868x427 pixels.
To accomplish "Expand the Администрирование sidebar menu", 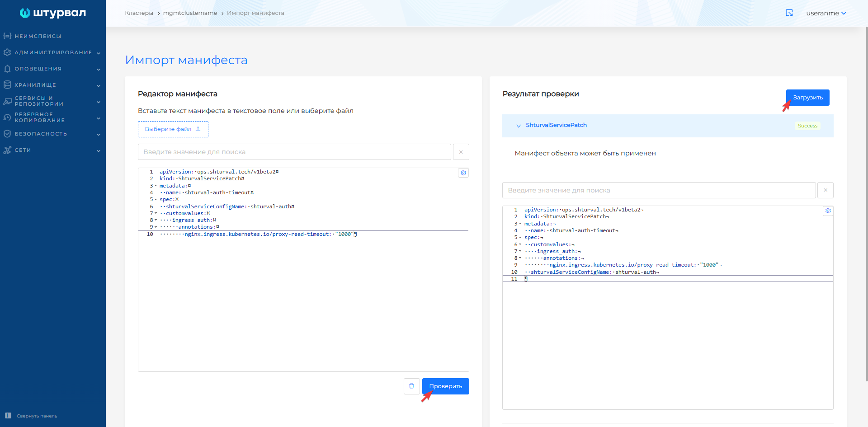I will tap(53, 52).
